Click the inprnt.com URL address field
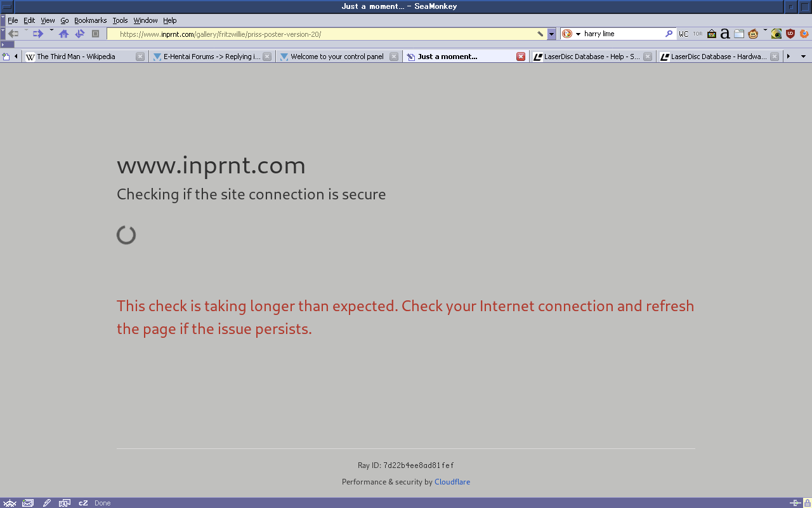This screenshot has height=508, width=812. (x=326, y=34)
